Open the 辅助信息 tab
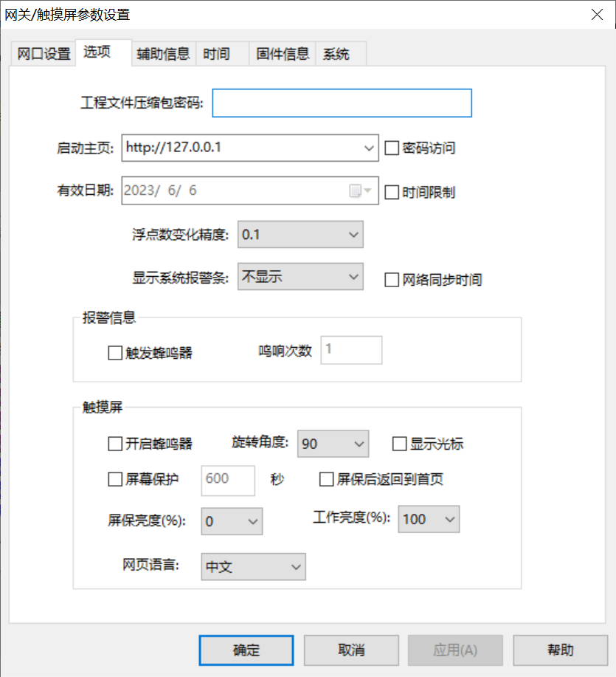616x677 pixels. pos(164,54)
